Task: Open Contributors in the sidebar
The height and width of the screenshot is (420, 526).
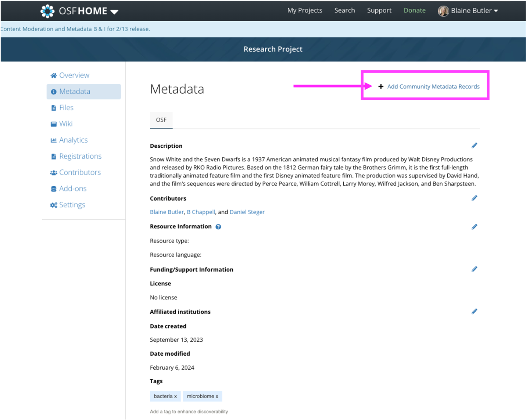Action: 80,172
